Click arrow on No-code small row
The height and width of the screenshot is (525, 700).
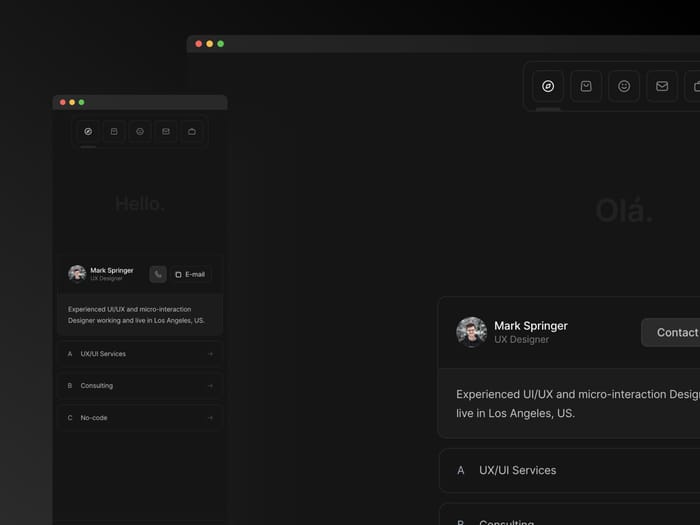coord(210,418)
